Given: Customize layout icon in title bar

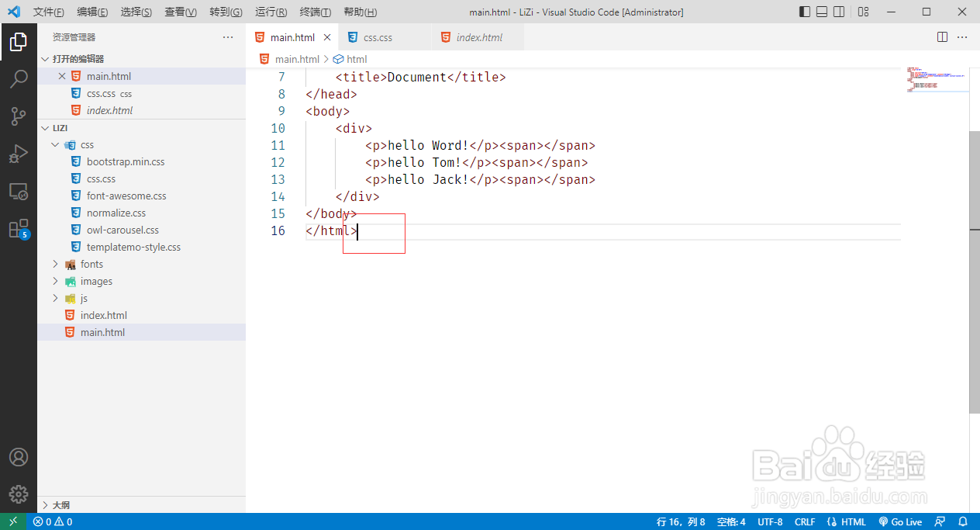Looking at the screenshot, I should coord(863,12).
